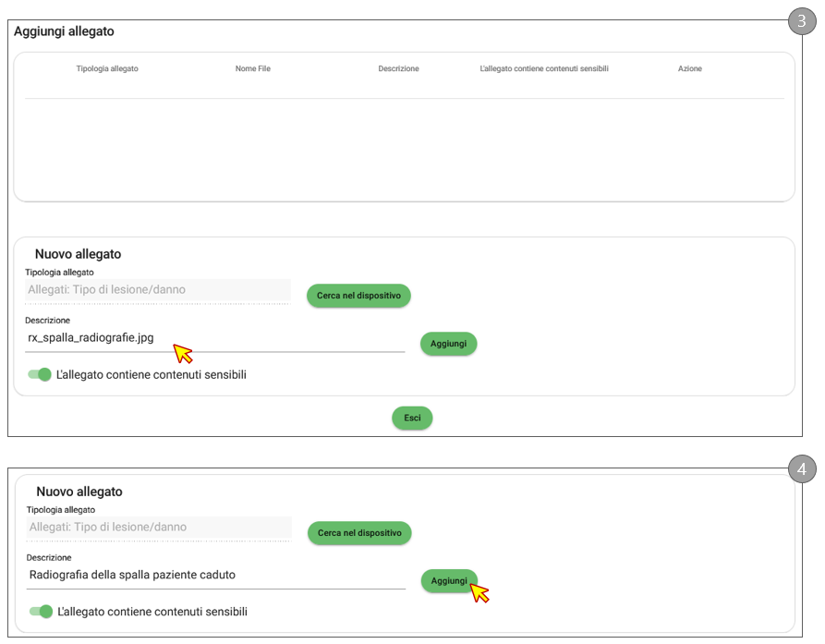Click Nuovo allegato heading in step 4 panel

(79, 492)
